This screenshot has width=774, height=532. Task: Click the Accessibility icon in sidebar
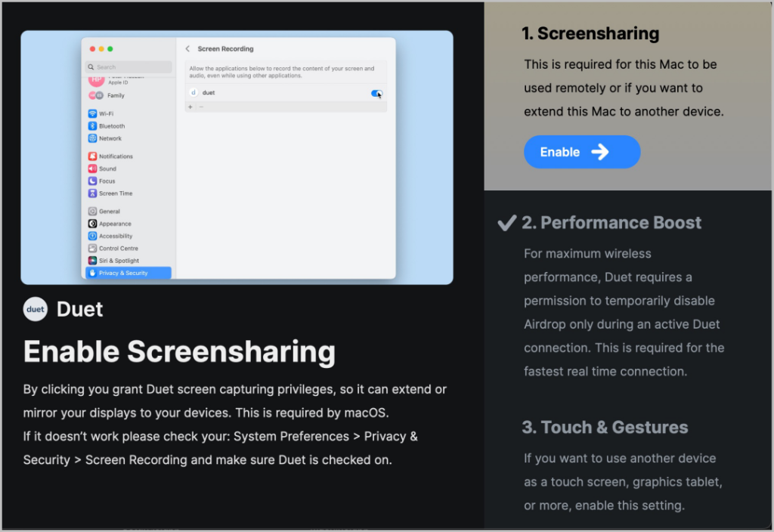(92, 236)
